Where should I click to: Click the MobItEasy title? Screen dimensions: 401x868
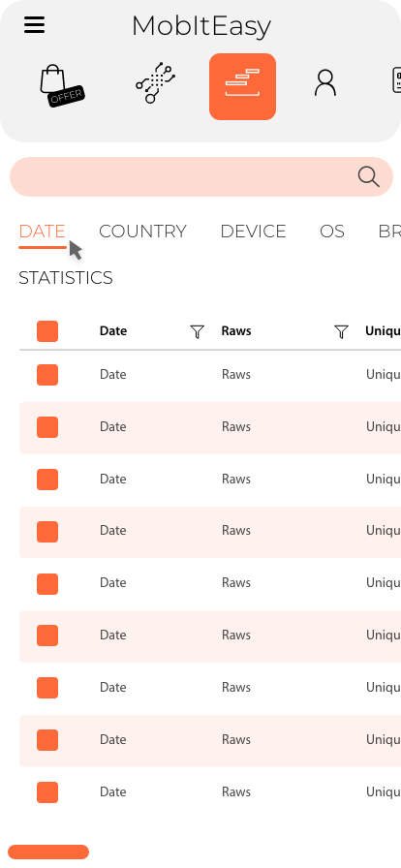coord(201,26)
